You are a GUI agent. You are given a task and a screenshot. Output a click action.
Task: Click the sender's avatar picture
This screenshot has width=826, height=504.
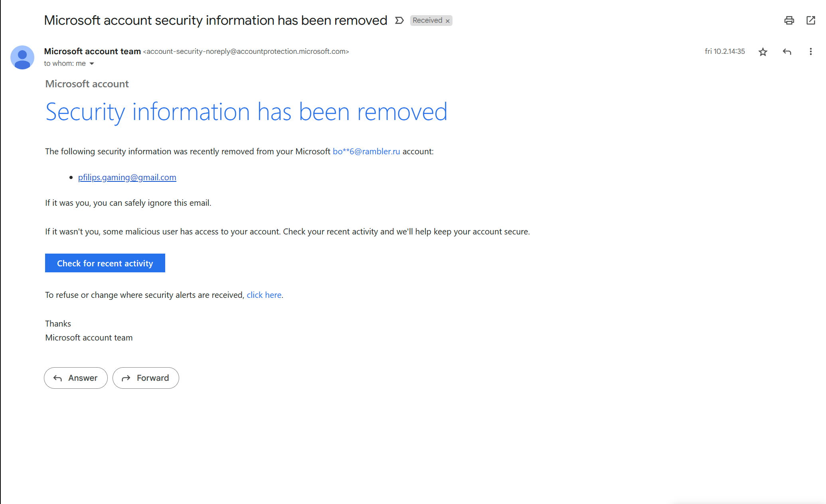(22, 57)
